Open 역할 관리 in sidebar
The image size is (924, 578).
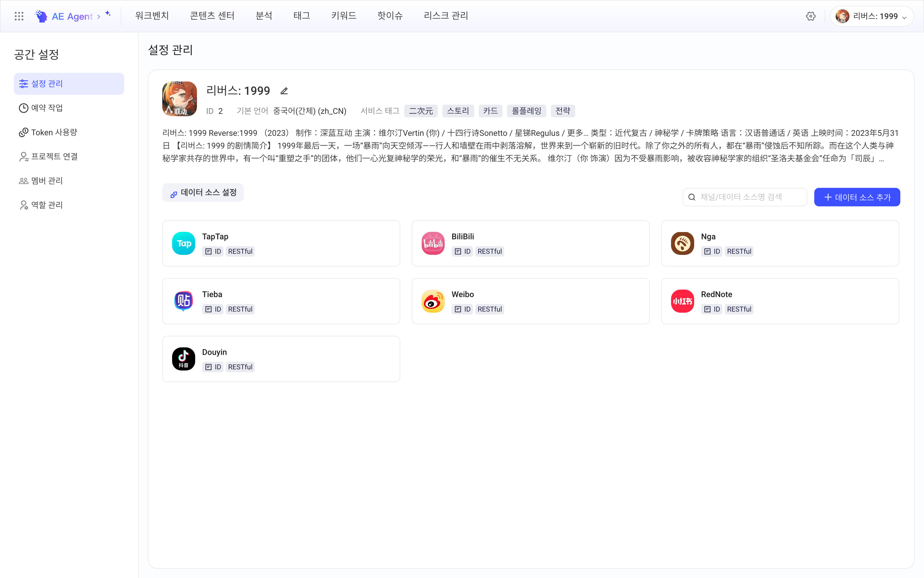69,205
